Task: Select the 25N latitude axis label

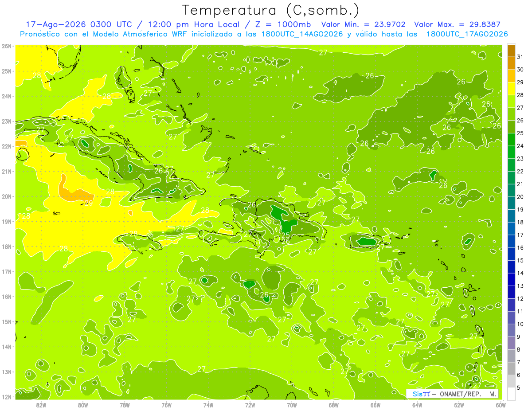Action: pos(7,71)
